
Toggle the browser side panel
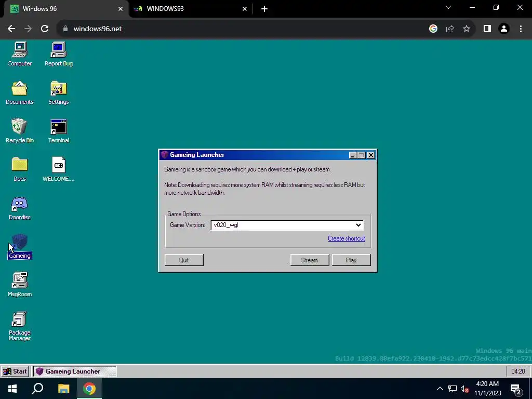pos(487,29)
